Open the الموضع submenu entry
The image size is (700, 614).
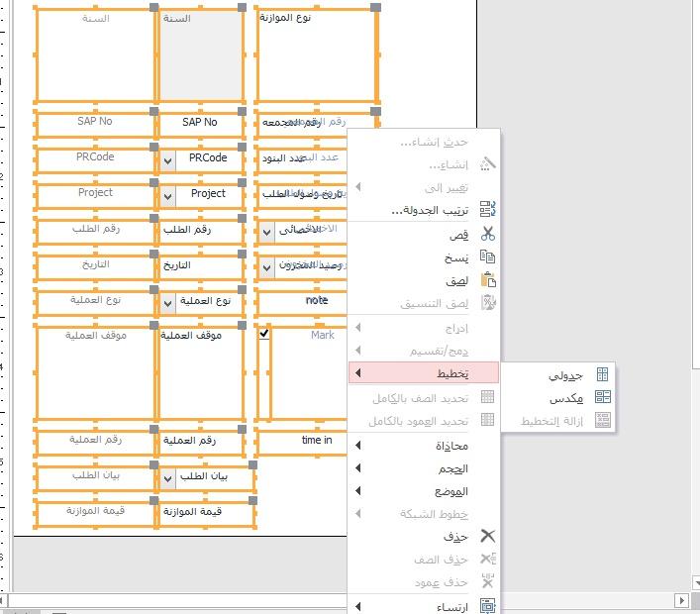click(423, 491)
